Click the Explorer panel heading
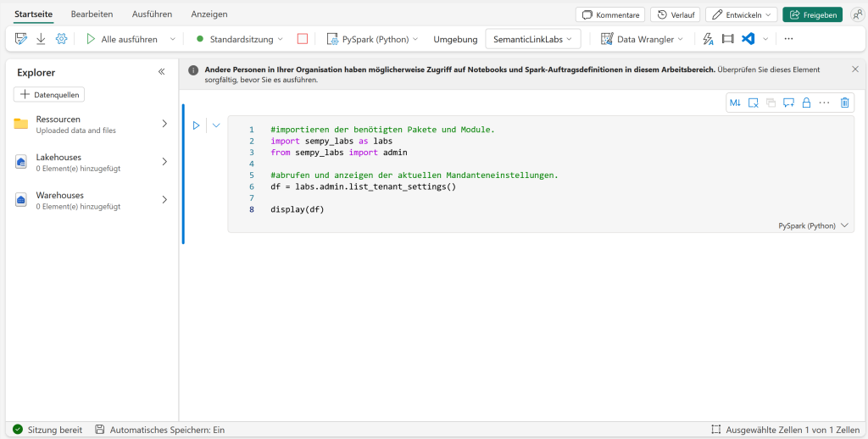Image resolution: width=868 pixels, height=439 pixels. click(x=36, y=73)
